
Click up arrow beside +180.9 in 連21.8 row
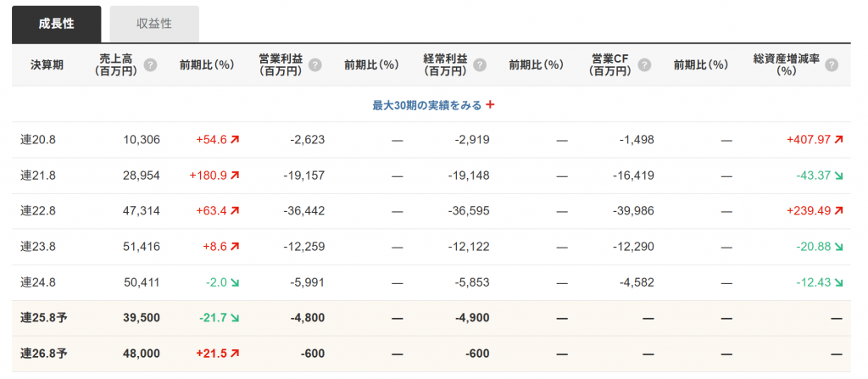click(235, 176)
